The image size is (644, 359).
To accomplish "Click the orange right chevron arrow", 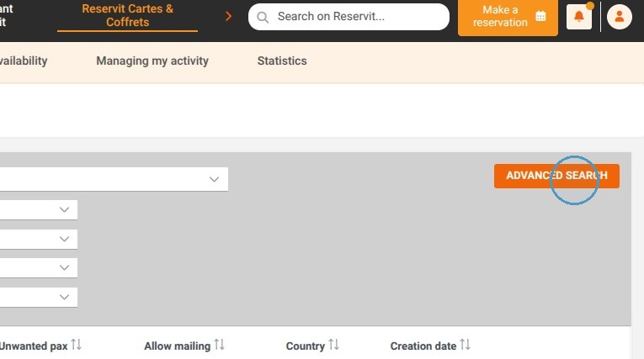I will [228, 17].
